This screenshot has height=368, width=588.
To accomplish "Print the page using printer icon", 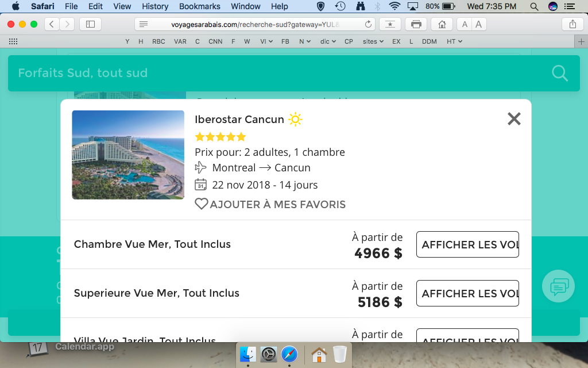I will point(416,24).
